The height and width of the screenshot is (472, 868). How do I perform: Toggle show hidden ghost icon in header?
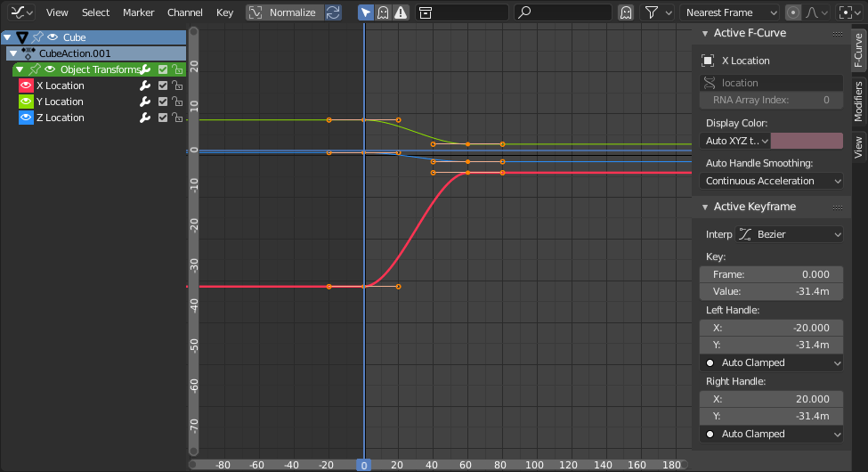coord(383,12)
